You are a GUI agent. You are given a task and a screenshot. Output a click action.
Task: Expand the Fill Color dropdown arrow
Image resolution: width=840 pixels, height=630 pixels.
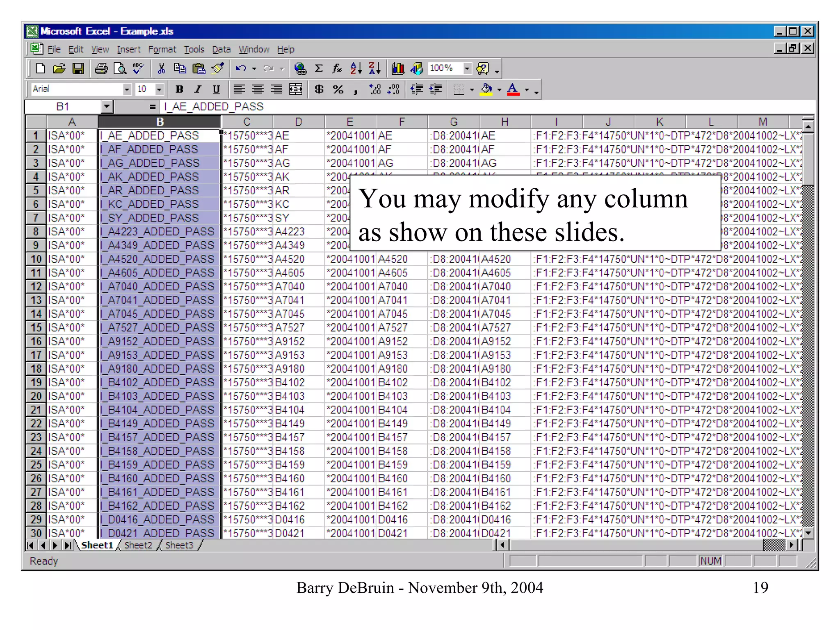coord(499,89)
